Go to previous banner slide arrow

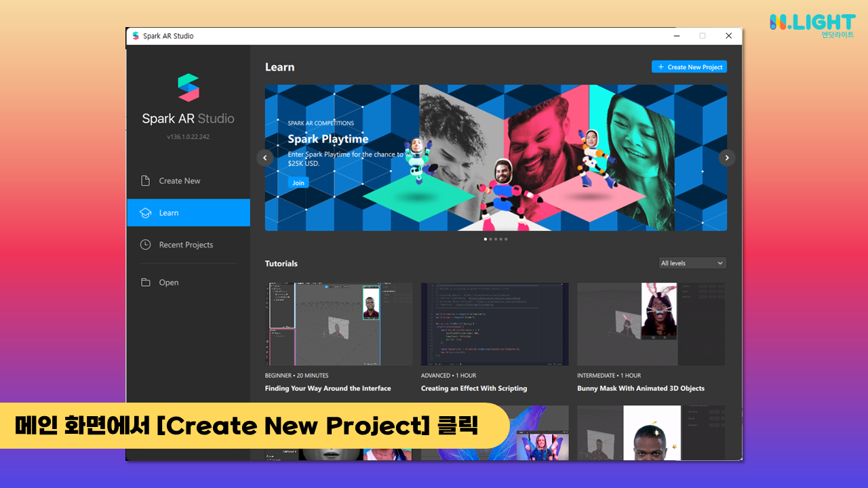(265, 158)
